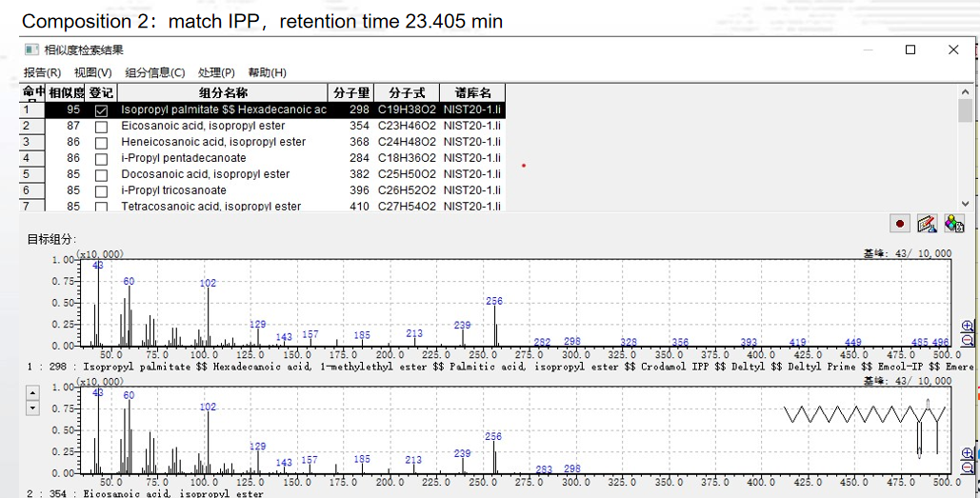Click the m/z 102 peak label in target spectrum
Screen dimensions: 980x498
tap(209, 283)
